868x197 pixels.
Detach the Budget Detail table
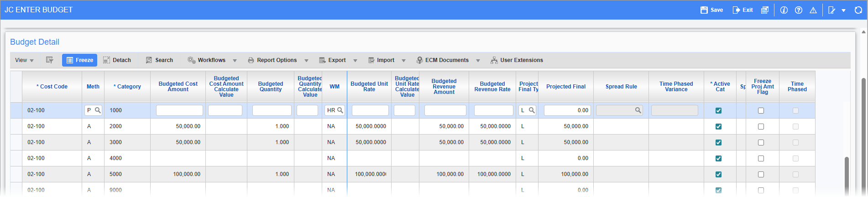click(117, 60)
